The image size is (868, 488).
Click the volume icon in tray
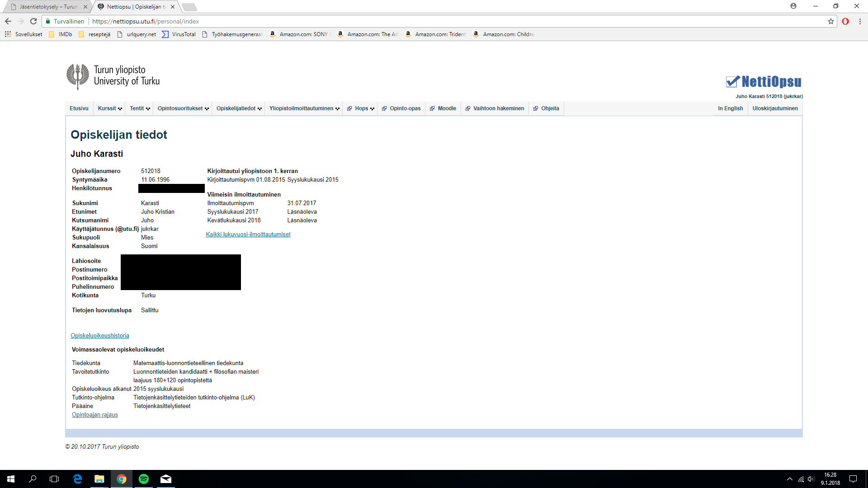tap(811, 479)
